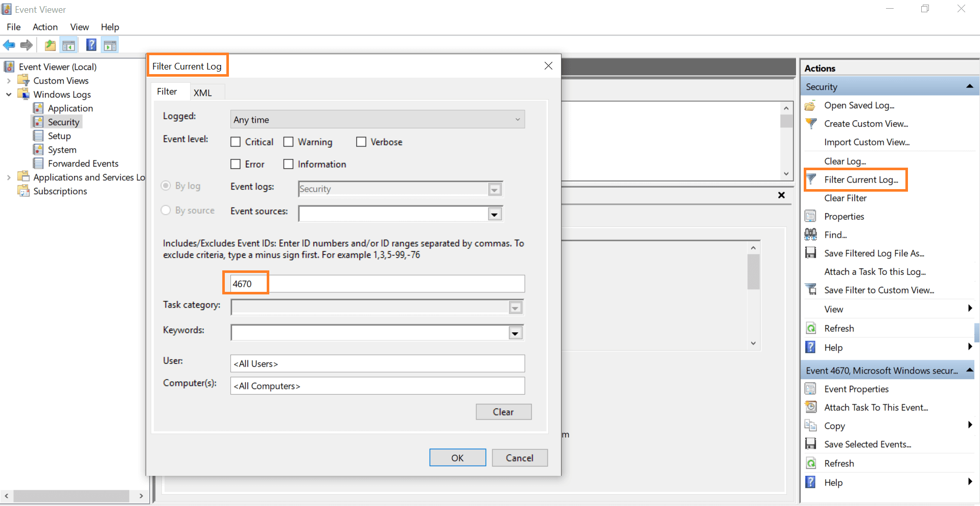Click OK to apply the filter
The width and height of the screenshot is (980, 506).
coord(457,457)
